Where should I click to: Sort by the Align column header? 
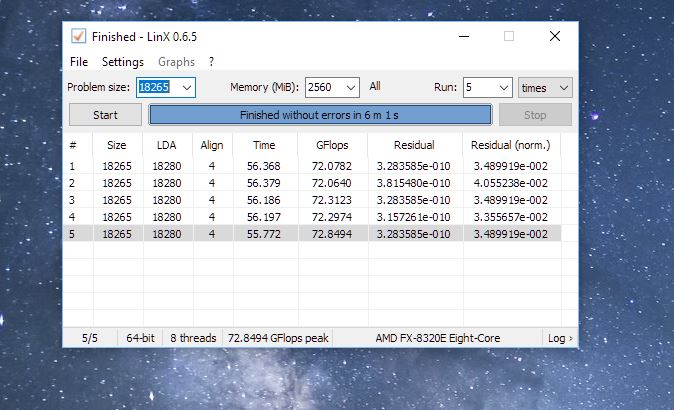(x=212, y=145)
